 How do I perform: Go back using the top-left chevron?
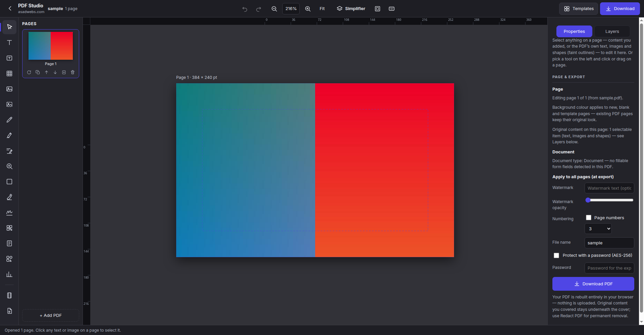point(10,8)
